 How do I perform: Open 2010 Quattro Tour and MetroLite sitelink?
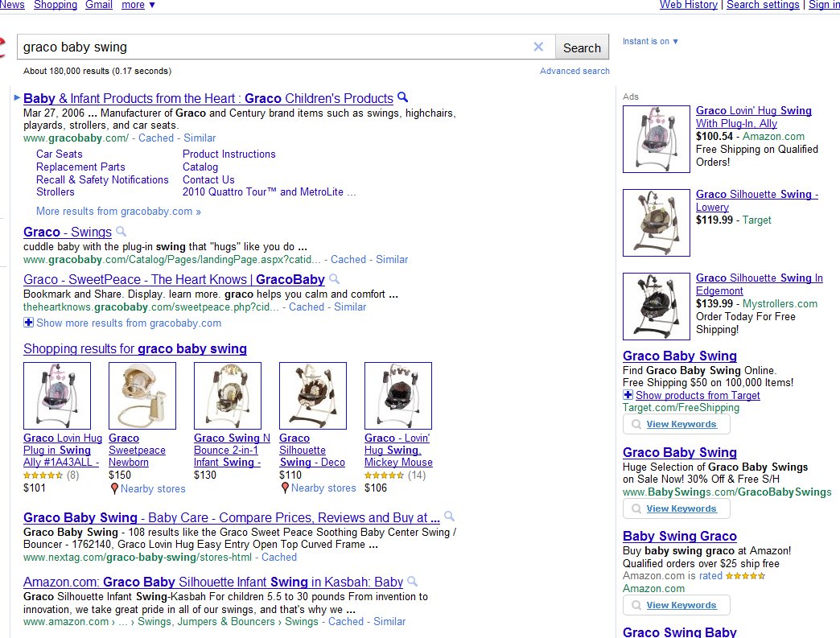(x=269, y=191)
